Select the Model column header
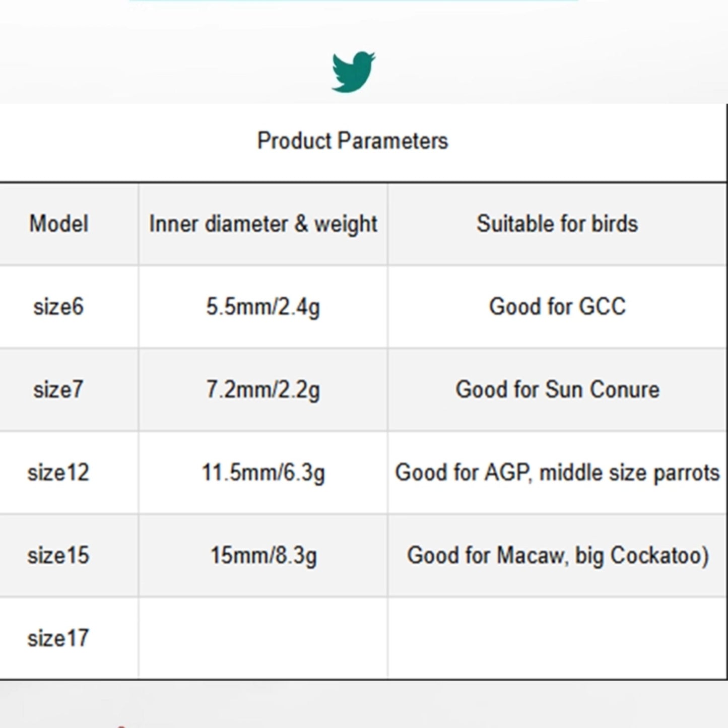Screen dimensions: 728x728 click(x=59, y=224)
